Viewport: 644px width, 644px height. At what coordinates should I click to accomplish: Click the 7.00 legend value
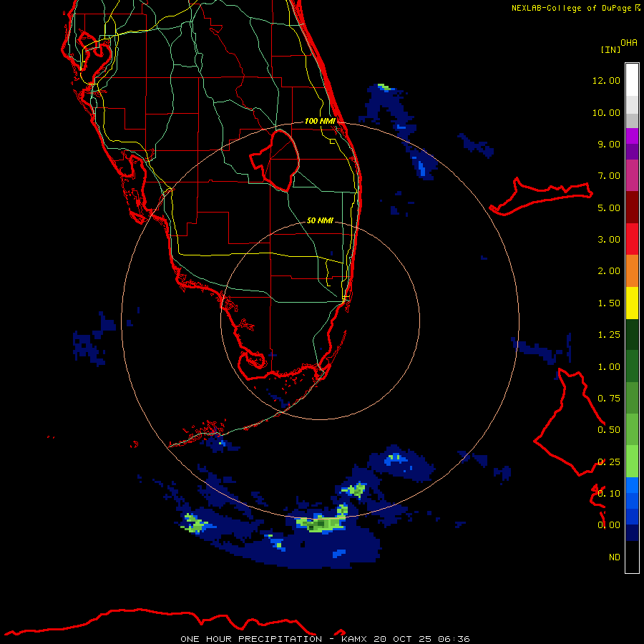(x=609, y=176)
